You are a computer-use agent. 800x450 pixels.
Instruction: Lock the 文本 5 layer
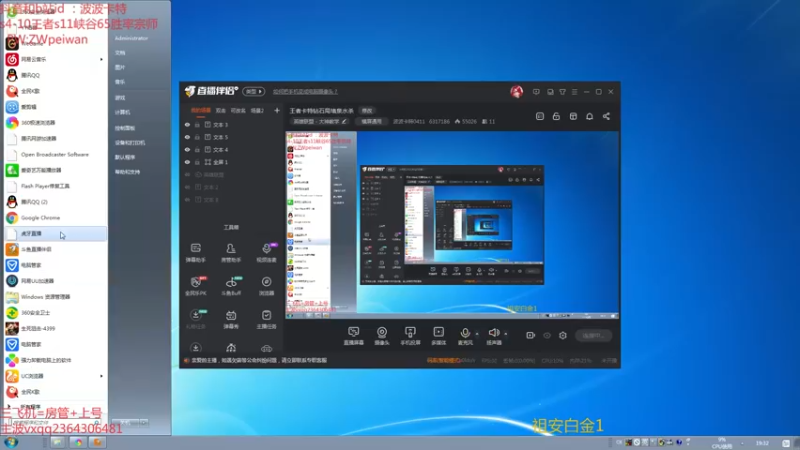pyautogui.click(x=197, y=137)
